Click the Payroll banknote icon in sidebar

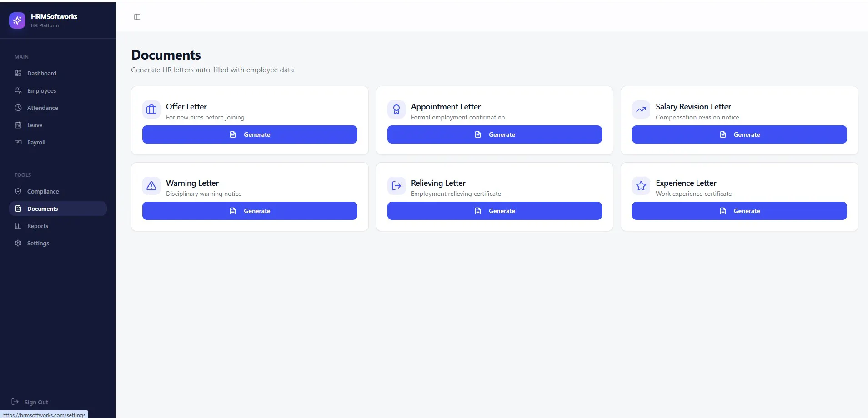click(x=18, y=142)
